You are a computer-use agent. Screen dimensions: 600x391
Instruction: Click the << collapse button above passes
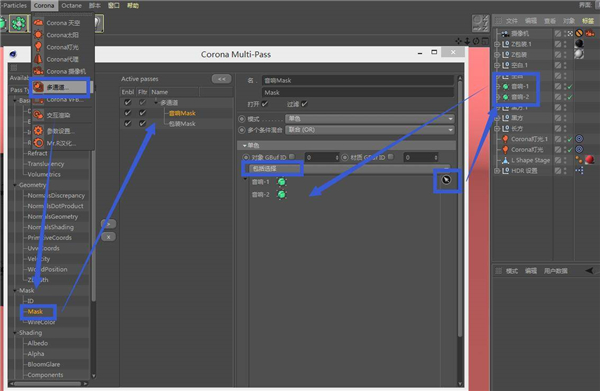(222, 79)
